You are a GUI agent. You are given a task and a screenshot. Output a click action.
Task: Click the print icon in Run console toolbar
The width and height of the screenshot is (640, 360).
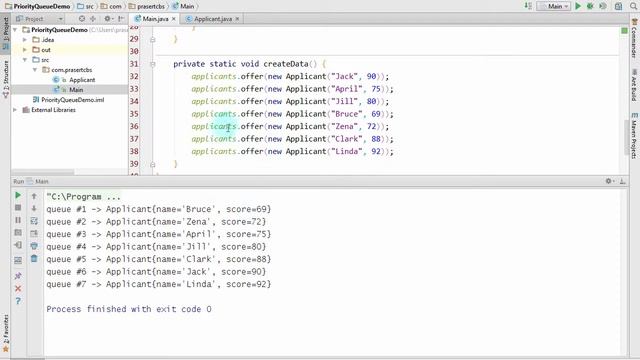[x=34, y=246]
